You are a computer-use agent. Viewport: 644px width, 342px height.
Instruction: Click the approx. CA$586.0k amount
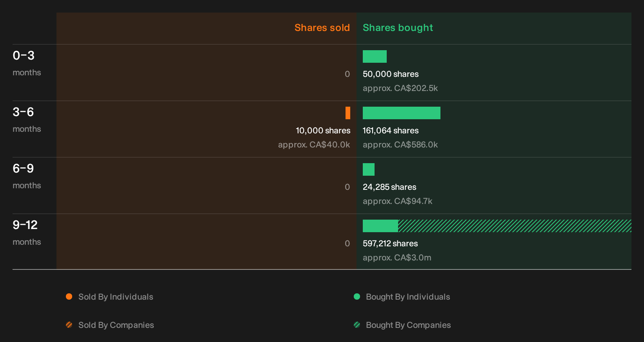(x=400, y=145)
